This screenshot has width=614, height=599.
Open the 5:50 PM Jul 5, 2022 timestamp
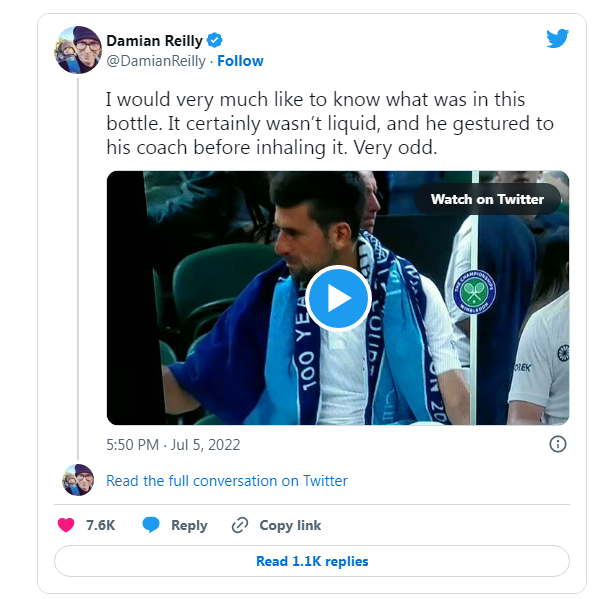tap(173, 444)
